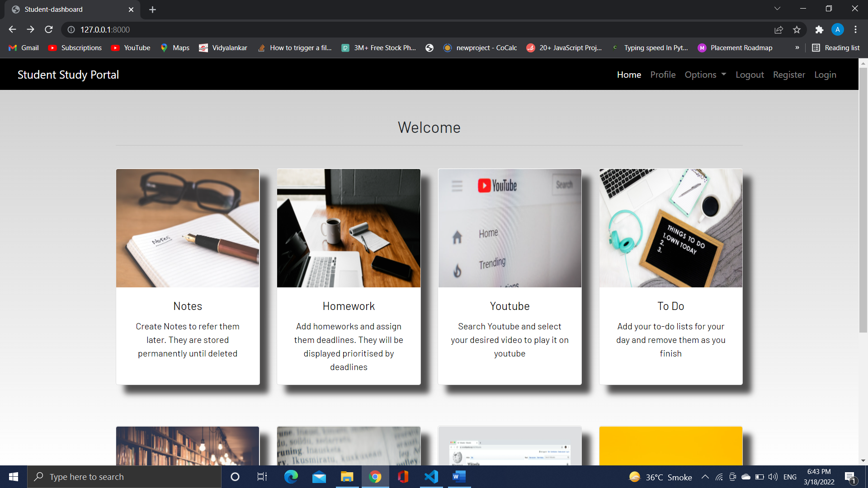Launch Microsoft Edge from taskbar
This screenshot has height=488, width=868.
coord(291,477)
